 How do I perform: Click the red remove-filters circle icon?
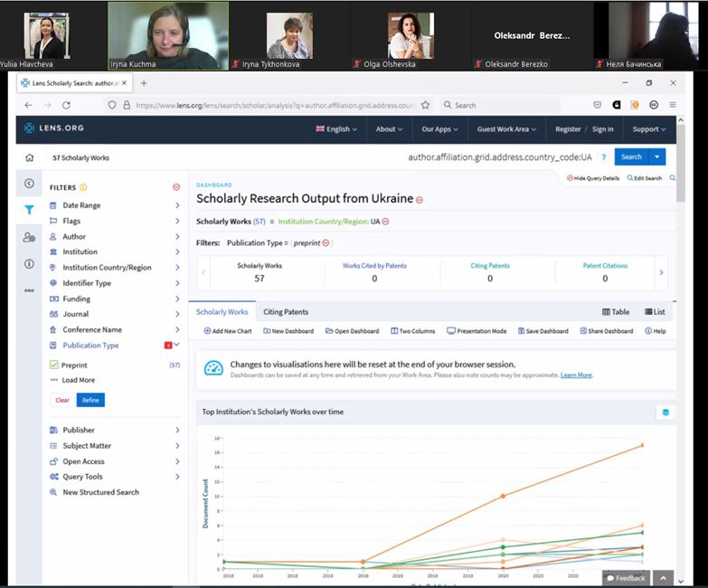click(176, 187)
